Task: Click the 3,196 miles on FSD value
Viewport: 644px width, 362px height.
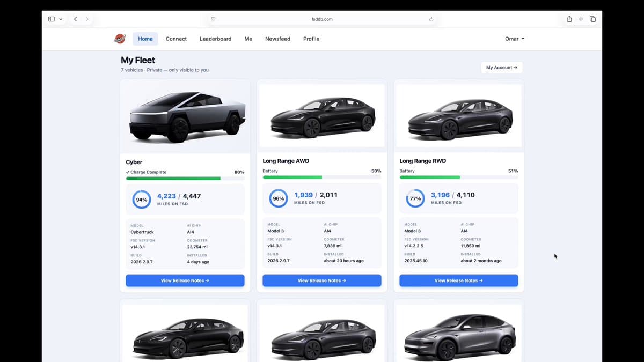Action: [440, 195]
